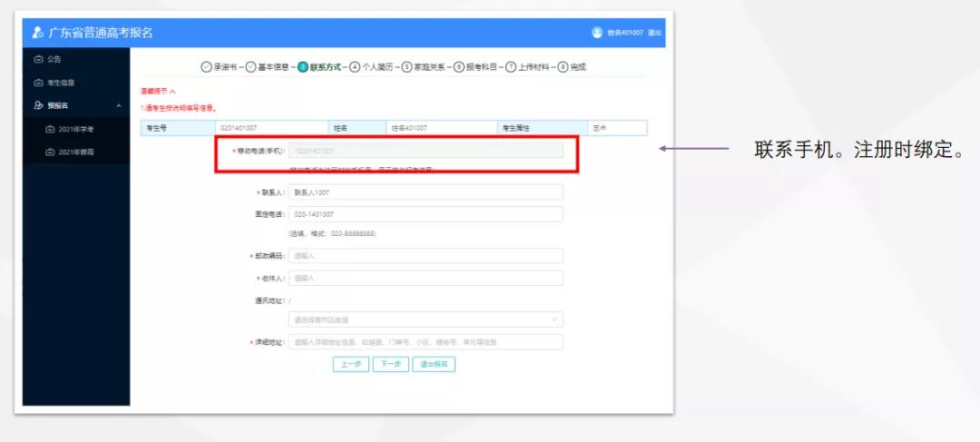This screenshot has width=980, height=442.
Task: Click the 预报名 sidebar icon
Action: (x=39, y=105)
